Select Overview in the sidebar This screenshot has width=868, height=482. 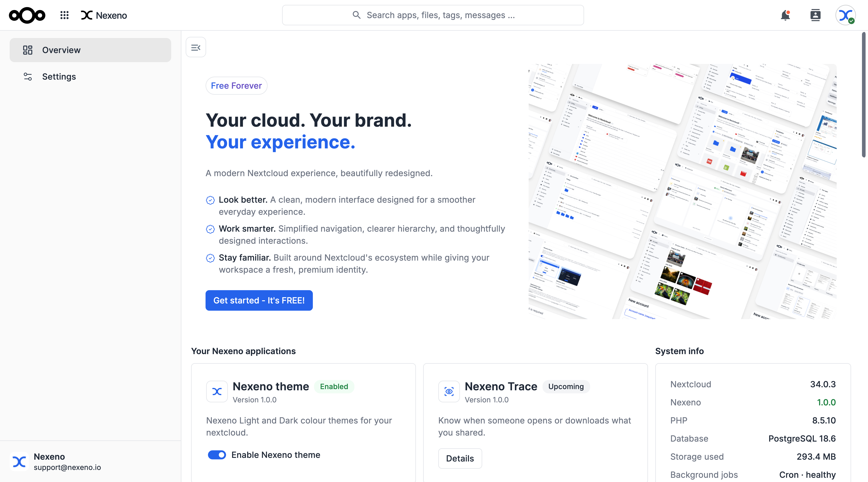click(90, 50)
